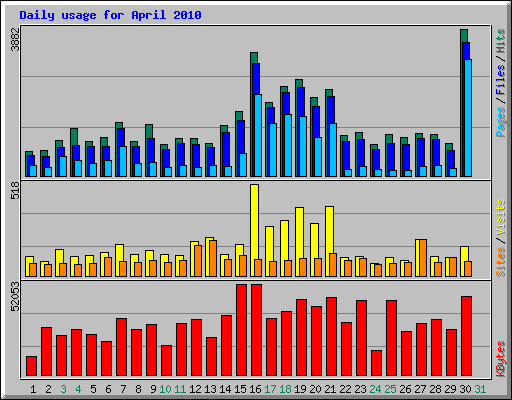Click the orange sites bar for day 13
The image size is (512, 400).
point(213,258)
